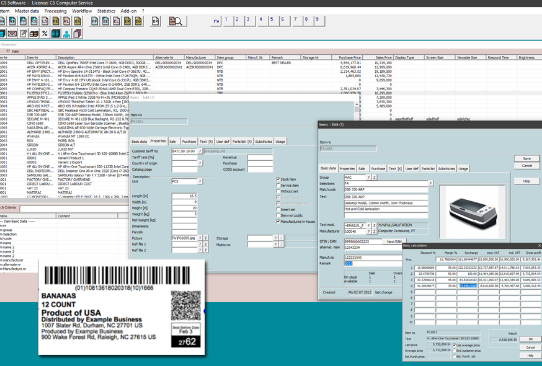Viewport: 542px width, 366px height.
Task: Click the Next EAN button
Action: tap(394, 241)
